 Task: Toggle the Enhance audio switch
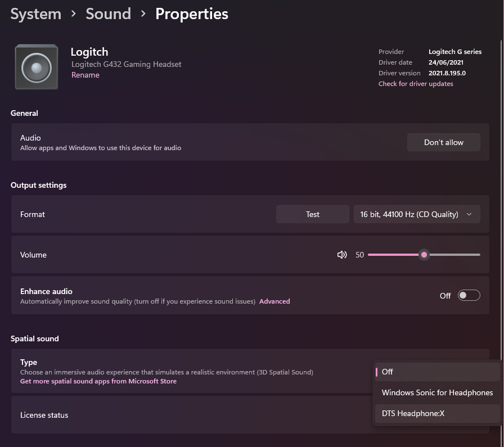click(469, 295)
